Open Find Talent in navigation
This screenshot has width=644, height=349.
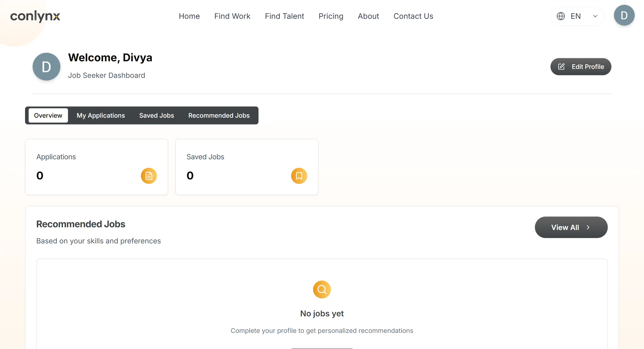[x=284, y=16]
